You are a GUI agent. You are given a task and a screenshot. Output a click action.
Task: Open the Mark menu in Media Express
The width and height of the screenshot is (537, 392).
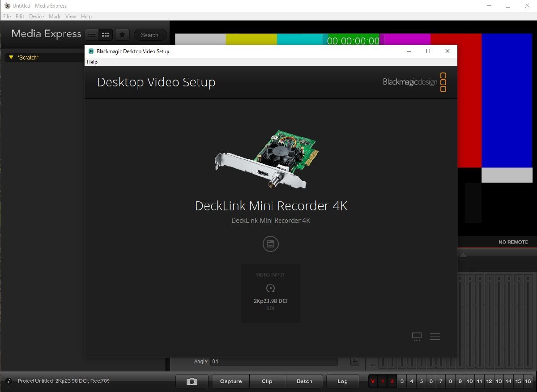(55, 17)
